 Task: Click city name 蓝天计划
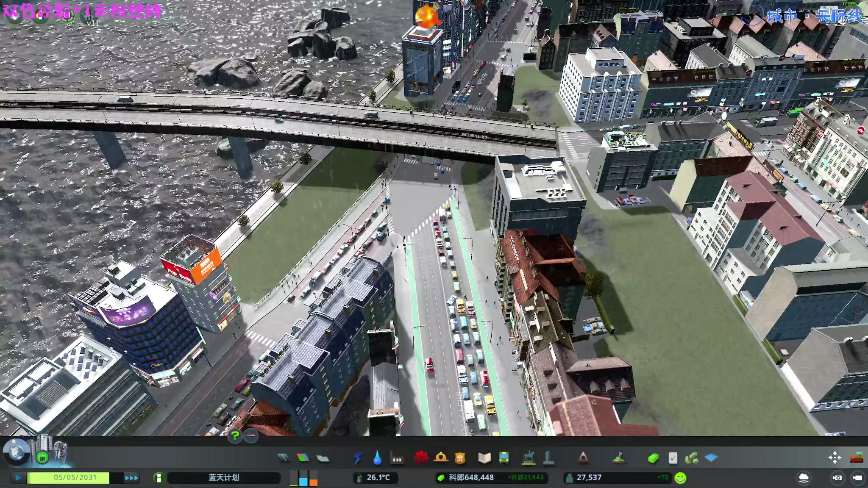pos(224,478)
